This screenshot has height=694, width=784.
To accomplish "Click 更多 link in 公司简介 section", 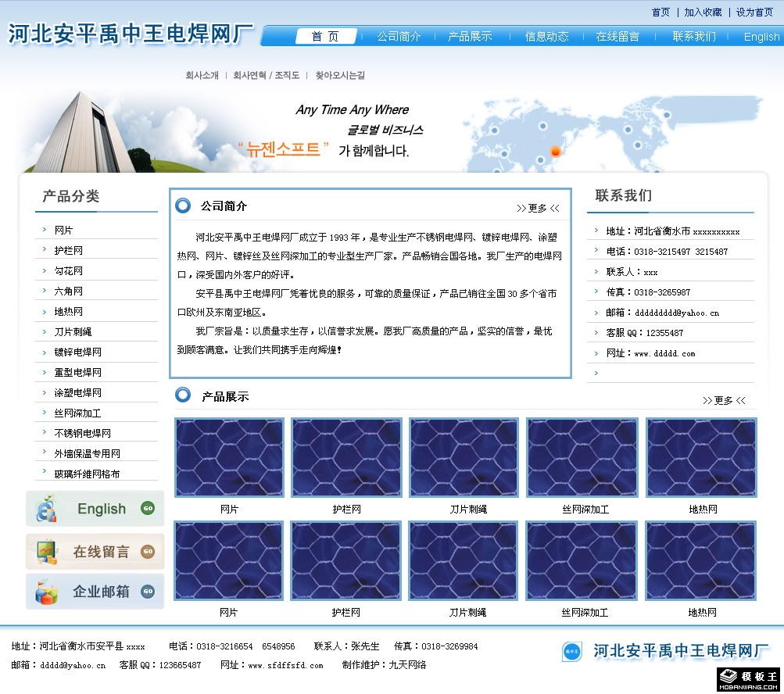I will tap(538, 208).
